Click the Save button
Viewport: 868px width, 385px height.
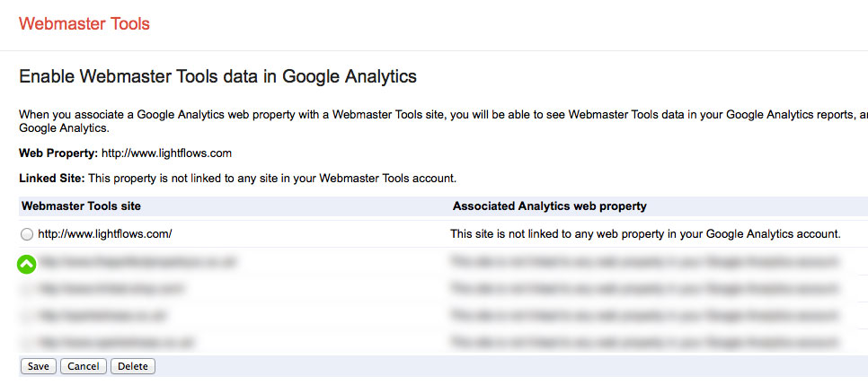39,366
